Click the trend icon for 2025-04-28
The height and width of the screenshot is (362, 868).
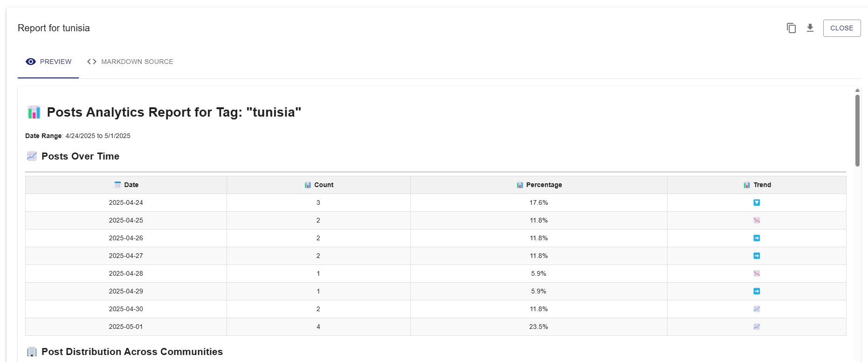click(x=757, y=273)
